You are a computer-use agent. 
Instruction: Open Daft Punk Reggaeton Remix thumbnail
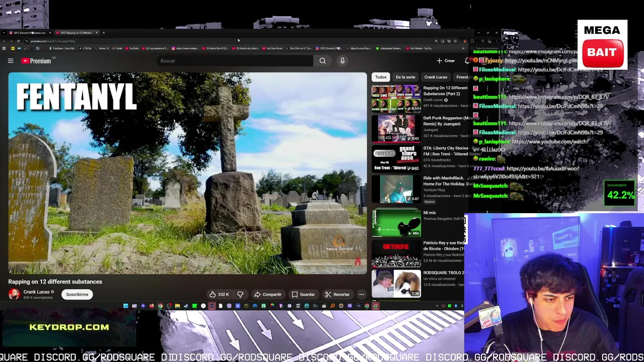click(x=396, y=129)
